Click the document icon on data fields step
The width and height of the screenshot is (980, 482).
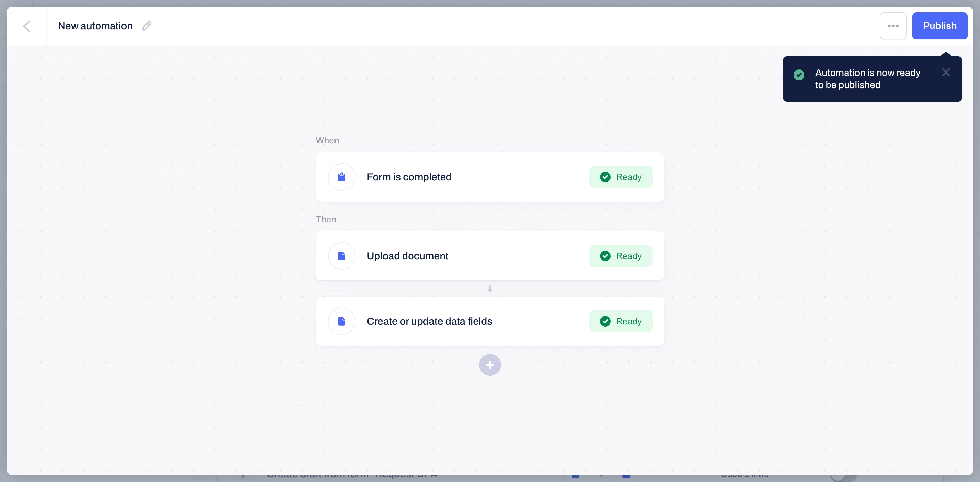pyautogui.click(x=342, y=321)
